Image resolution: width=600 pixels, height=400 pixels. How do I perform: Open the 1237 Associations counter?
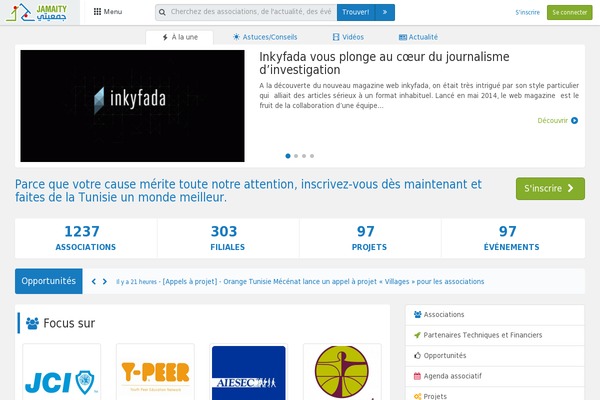[86, 238]
